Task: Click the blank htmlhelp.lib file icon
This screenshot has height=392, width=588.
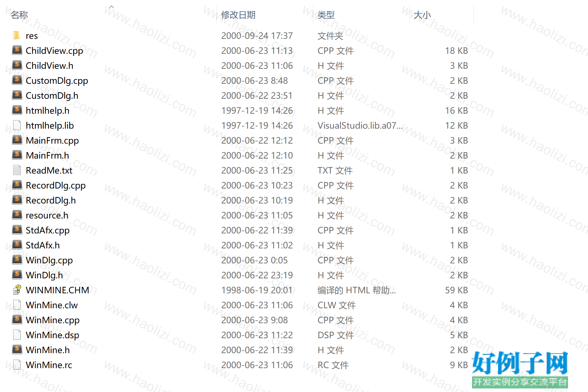Action: pyautogui.click(x=17, y=125)
